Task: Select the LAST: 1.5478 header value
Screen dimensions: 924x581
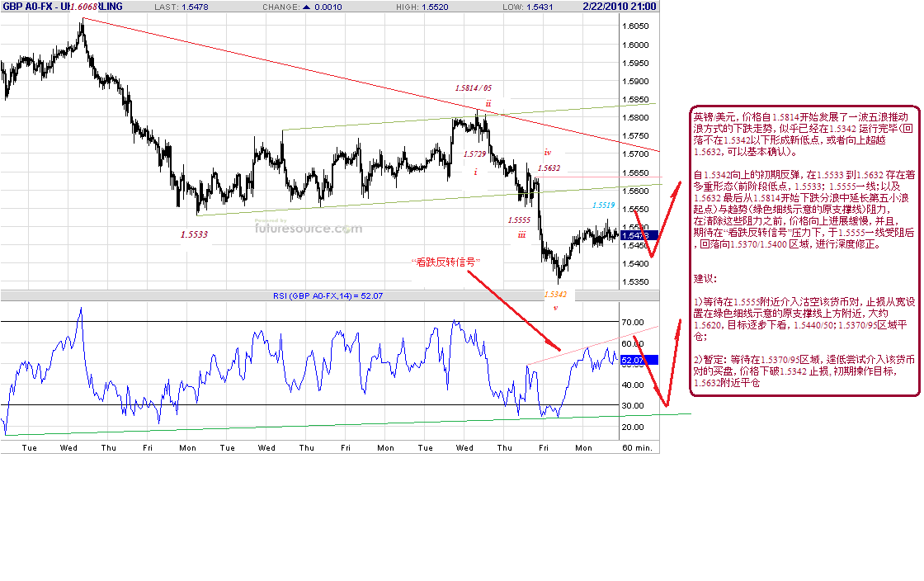Action: (181, 7)
